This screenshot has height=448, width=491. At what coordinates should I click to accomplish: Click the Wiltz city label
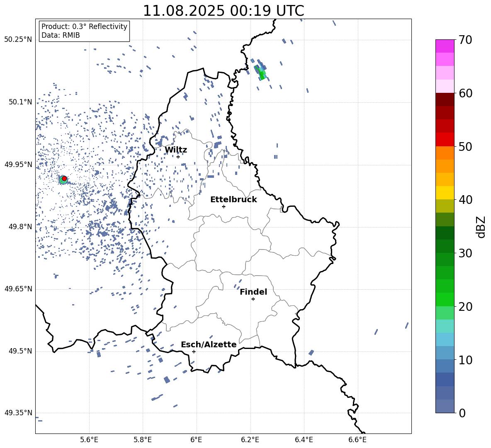176,150
